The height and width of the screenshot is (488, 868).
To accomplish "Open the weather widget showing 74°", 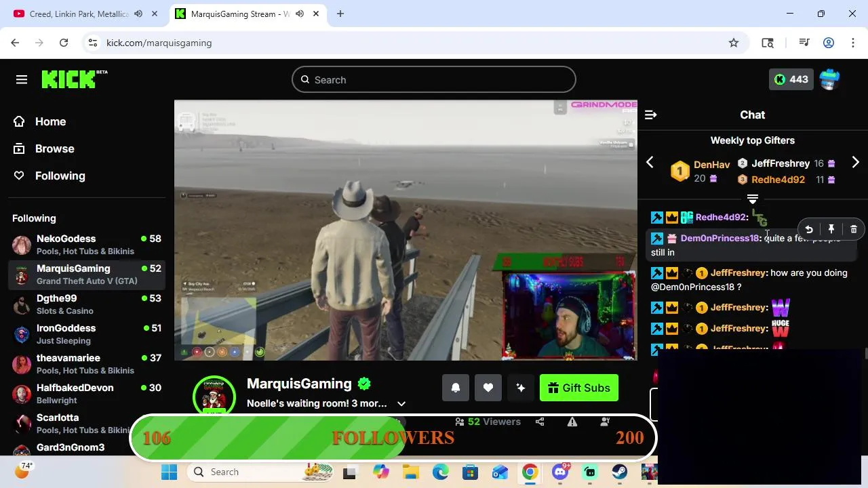I will click(22, 470).
